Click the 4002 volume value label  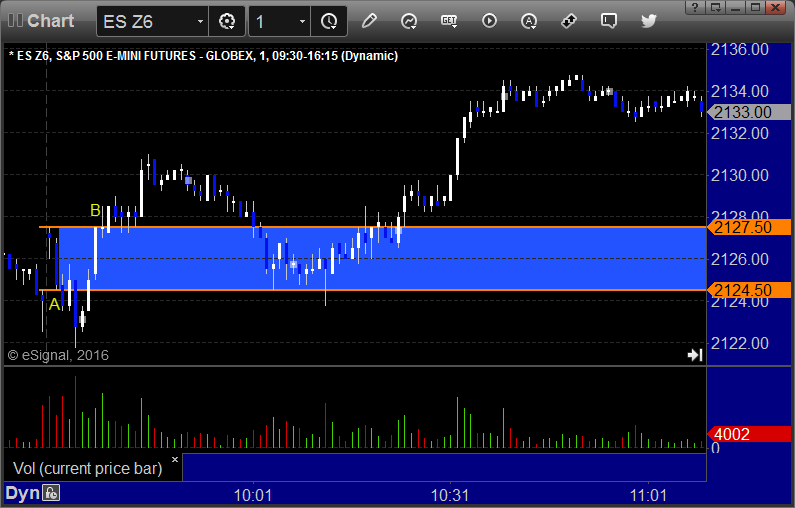pos(749,434)
